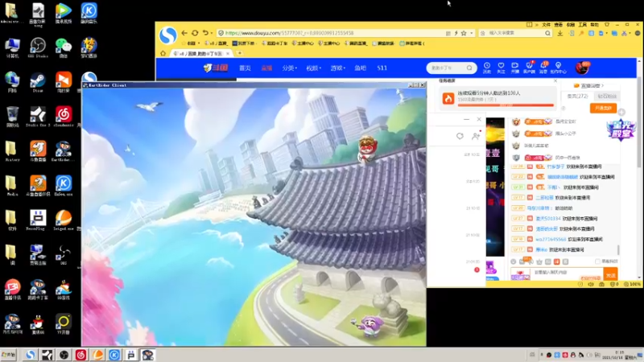Click the search magnifier in Douyu header
The height and width of the screenshot is (362, 644).
(x=469, y=68)
